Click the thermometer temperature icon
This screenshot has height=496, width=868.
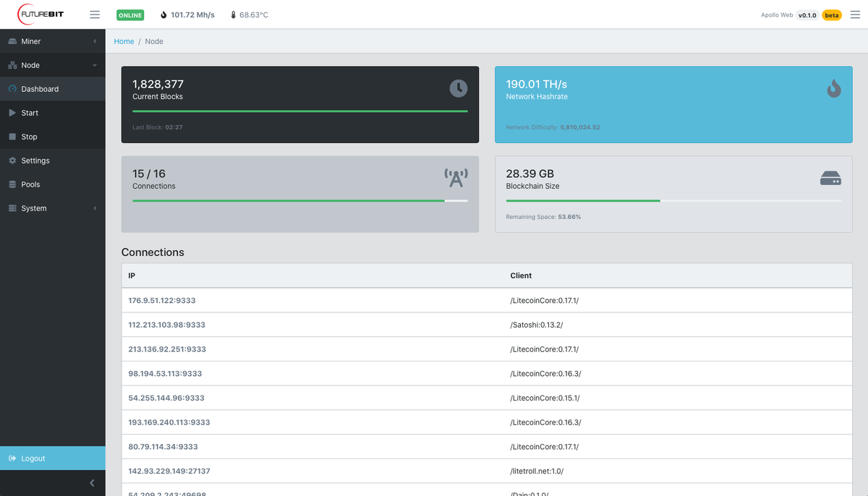233,14
